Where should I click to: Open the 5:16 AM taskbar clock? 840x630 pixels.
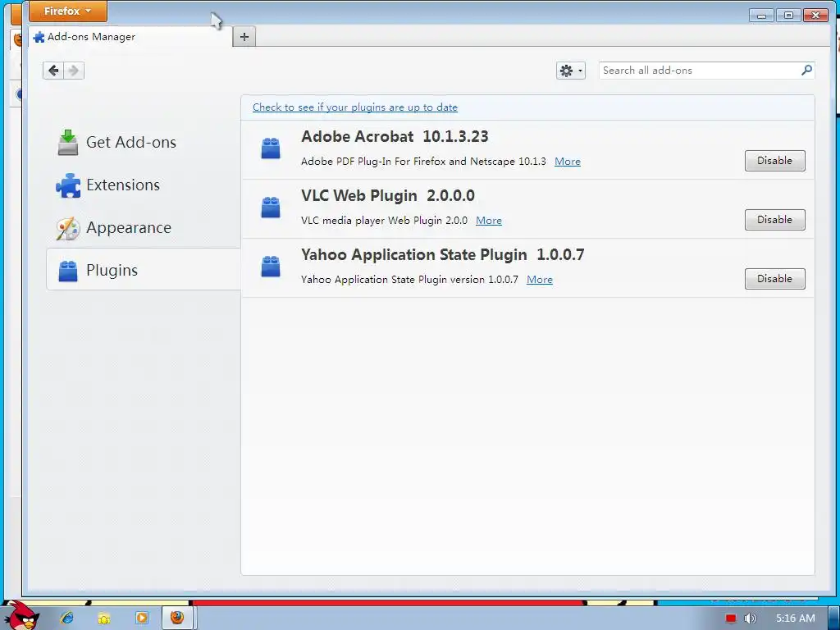pyautogui.click(x=795, y=619)
